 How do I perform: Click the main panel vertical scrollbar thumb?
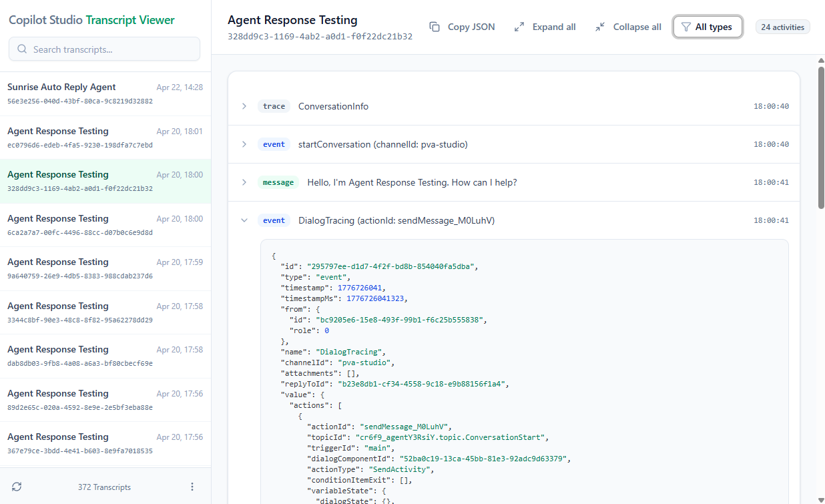(821, 137)
